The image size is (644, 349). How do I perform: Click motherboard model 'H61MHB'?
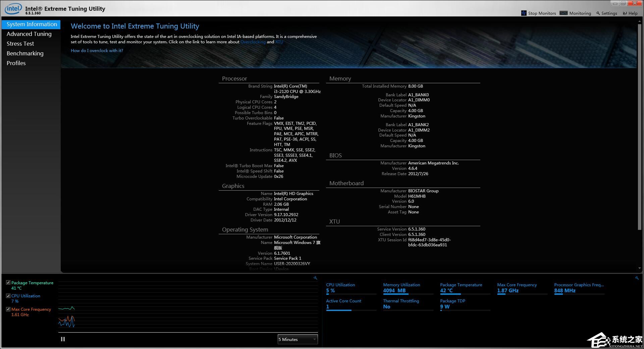417,196
